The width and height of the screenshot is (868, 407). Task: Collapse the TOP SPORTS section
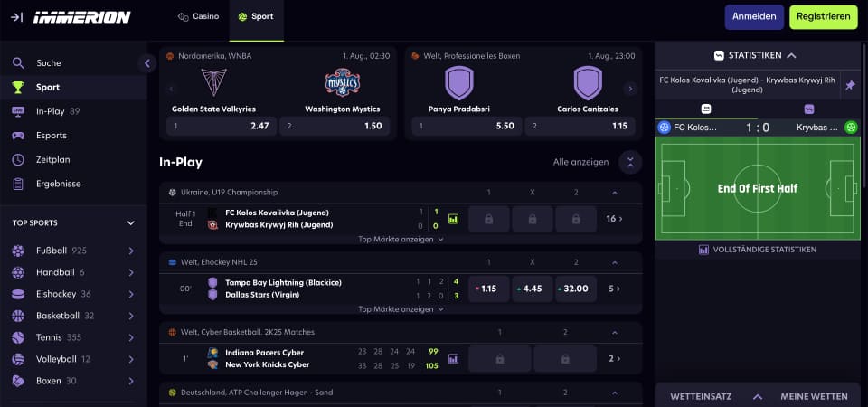coord(130,223)
